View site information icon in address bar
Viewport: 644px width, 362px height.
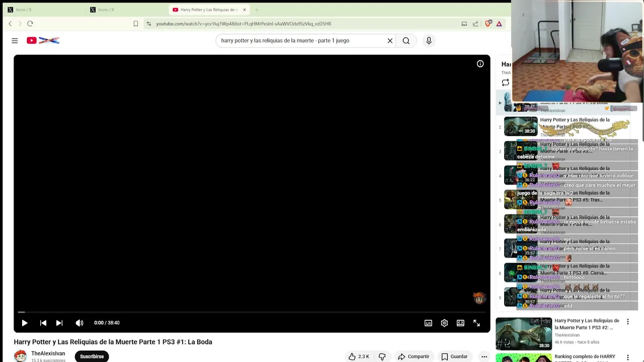coord(148,24)
